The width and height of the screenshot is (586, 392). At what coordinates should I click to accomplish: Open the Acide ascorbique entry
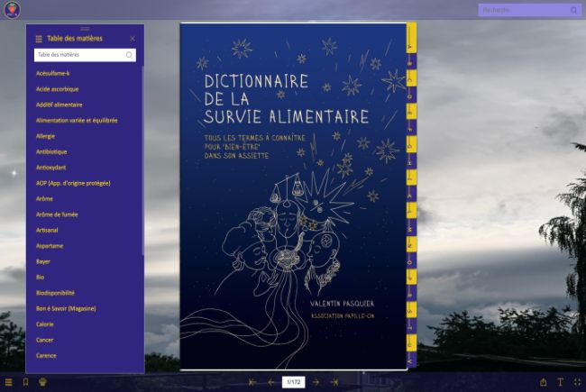point(57,89)
